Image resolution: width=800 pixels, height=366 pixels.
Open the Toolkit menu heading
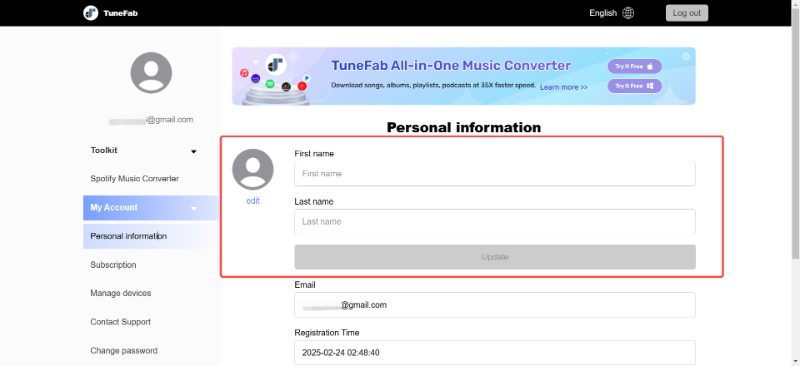[x=104, y=151]
